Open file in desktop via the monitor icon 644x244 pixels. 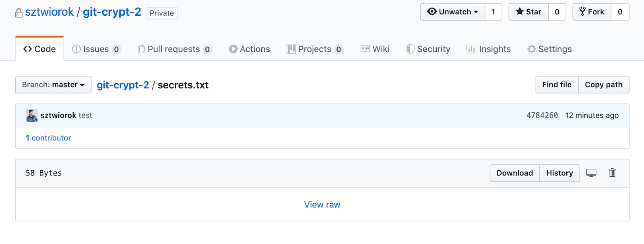pos(590,173)
